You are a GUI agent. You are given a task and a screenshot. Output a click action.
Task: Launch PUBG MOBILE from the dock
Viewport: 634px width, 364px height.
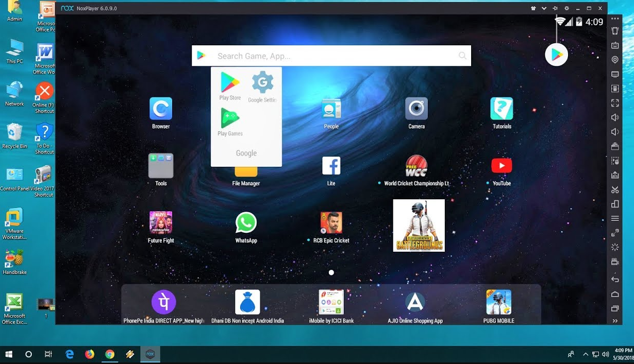[498, 306]
